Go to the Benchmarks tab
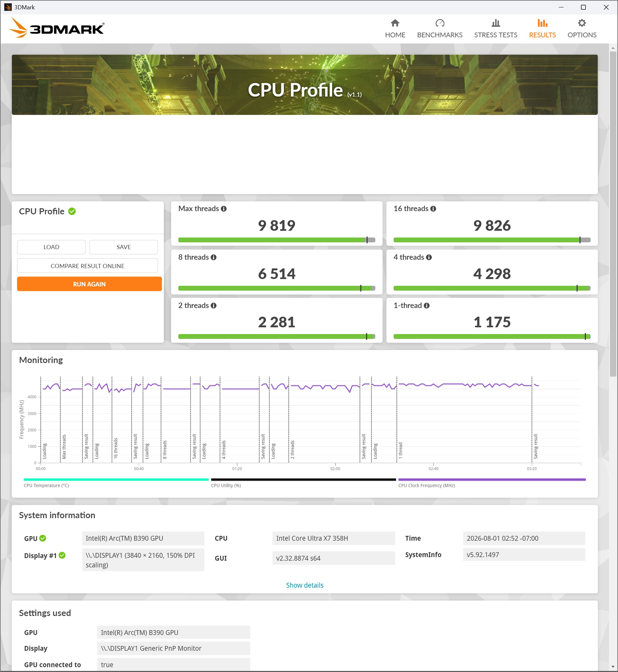This screenshot has height=672, width=618. tap(440, 29)
